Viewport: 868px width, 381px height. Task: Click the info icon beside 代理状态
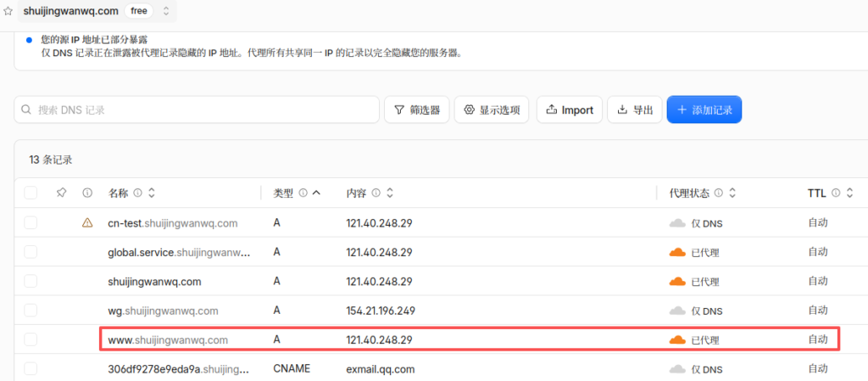tap(719, 193)
